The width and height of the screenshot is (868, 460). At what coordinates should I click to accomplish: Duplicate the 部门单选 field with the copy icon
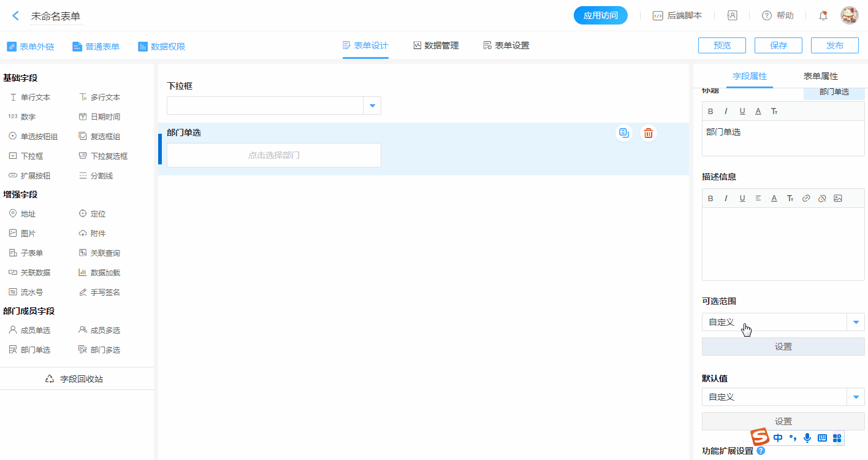[623, 133]
